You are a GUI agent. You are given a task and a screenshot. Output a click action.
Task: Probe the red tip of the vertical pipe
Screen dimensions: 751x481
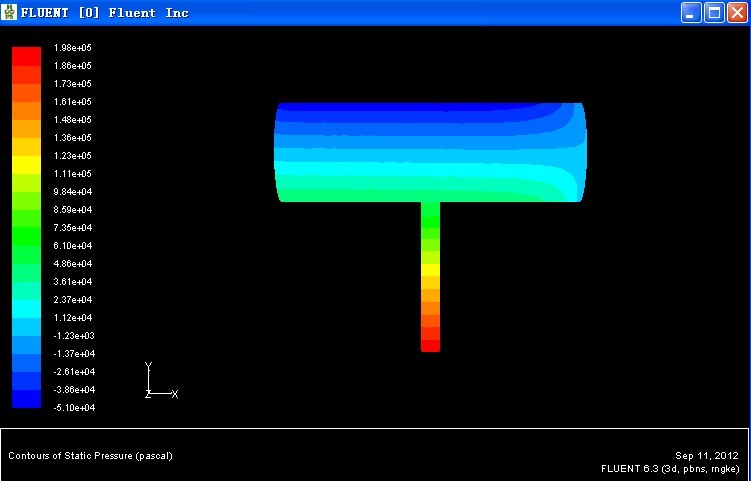[x=430, y=345]
